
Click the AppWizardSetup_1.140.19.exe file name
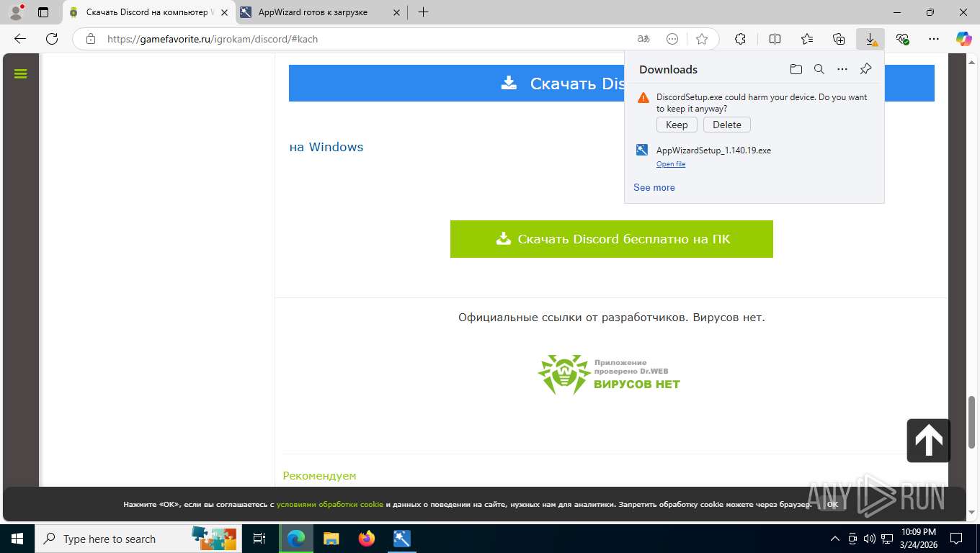(x=713, y=150)
